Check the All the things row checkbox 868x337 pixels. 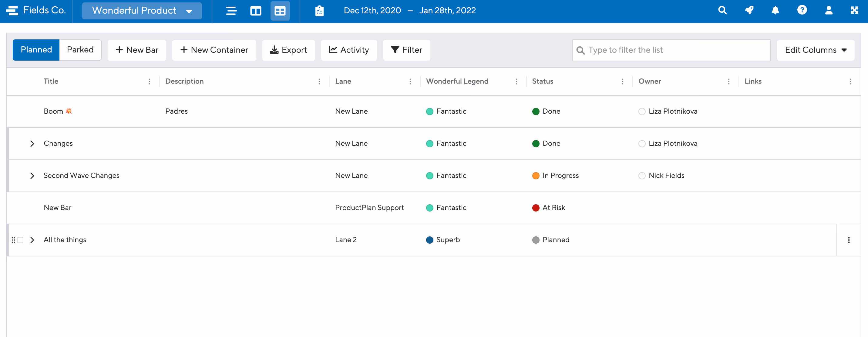coord(20,240)
